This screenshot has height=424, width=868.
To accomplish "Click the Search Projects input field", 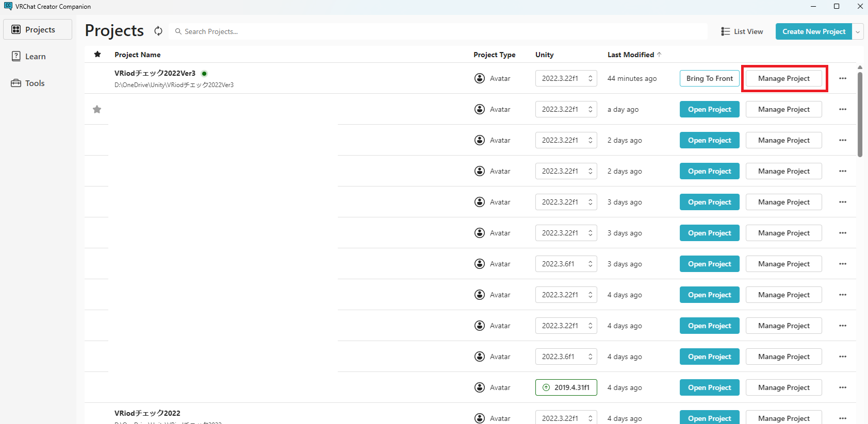I will [438, 31].
